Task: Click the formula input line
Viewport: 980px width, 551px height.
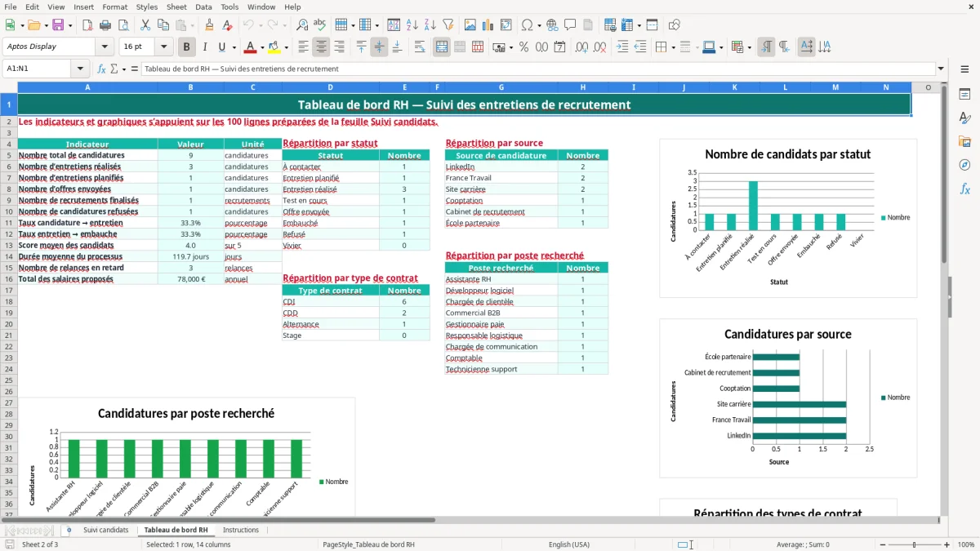Action: [538, 69]
